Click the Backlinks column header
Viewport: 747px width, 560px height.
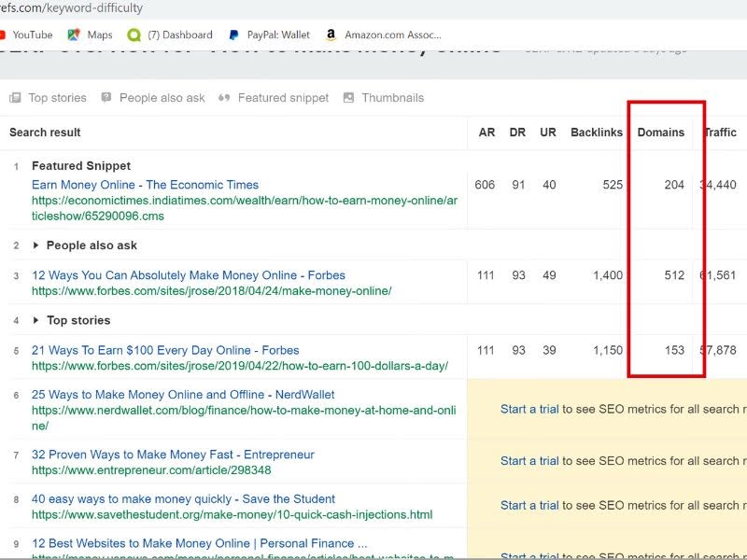597,132
